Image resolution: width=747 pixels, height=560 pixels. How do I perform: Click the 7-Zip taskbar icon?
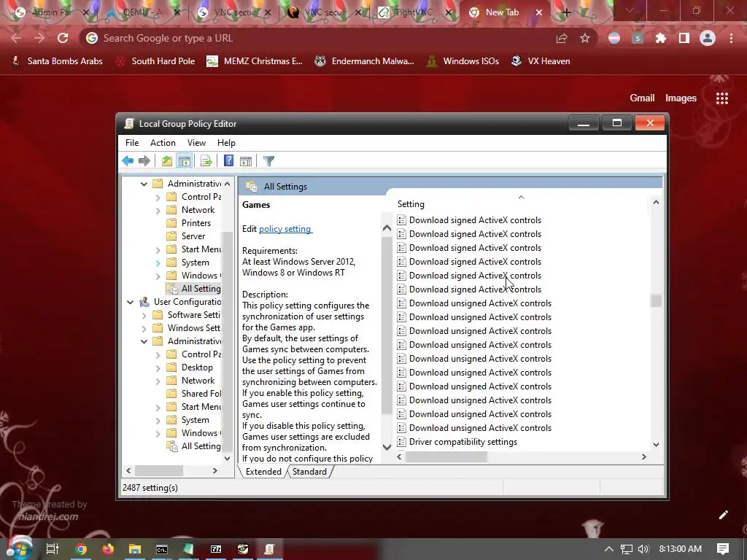point(216,549)
